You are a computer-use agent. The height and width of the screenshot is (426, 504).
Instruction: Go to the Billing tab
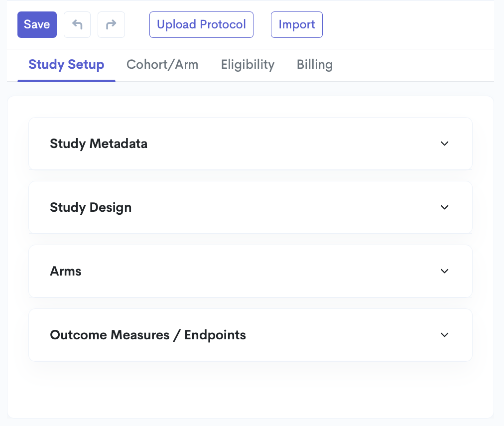point(315,65)
